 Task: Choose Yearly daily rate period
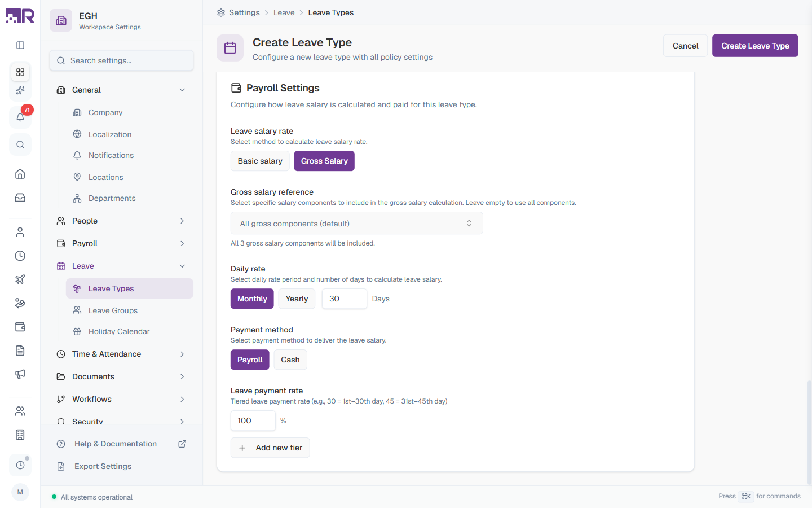point(297,299)
